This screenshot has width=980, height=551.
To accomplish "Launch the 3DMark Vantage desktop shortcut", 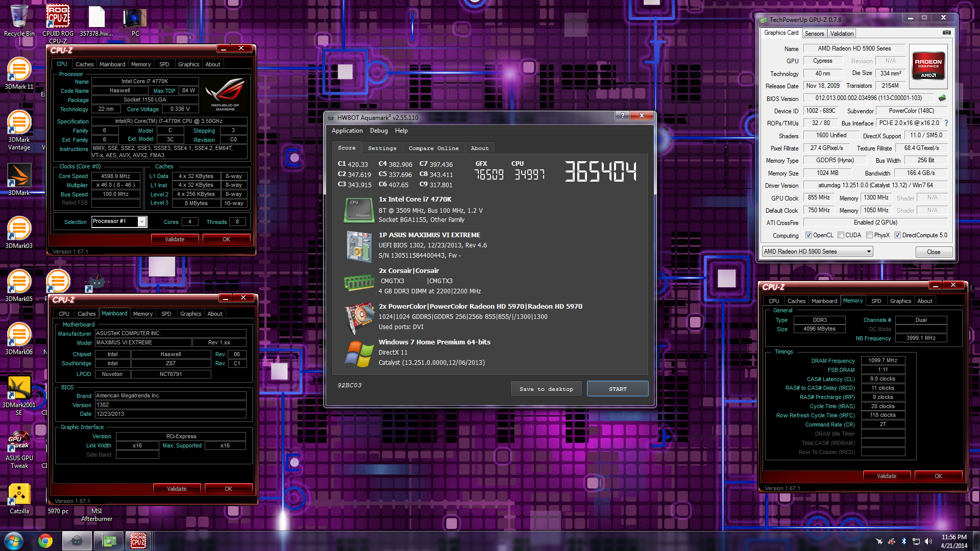I will pyautogui.click(x=19, y=130).
